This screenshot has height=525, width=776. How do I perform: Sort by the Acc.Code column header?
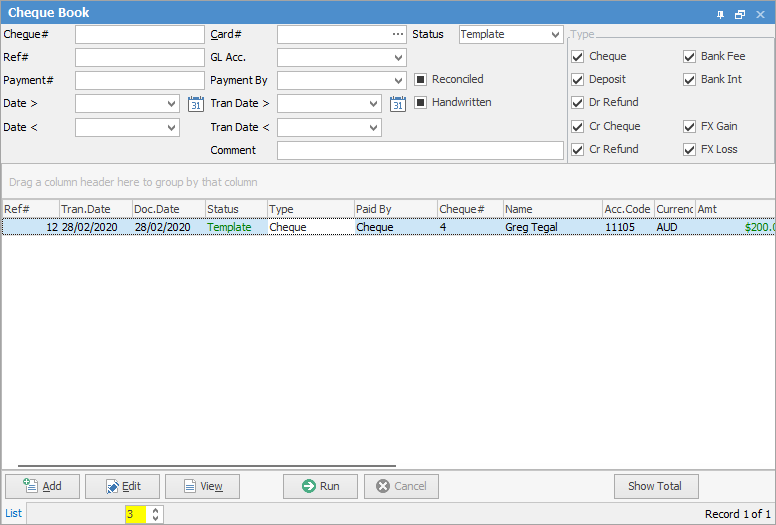[x=629, y=209]
